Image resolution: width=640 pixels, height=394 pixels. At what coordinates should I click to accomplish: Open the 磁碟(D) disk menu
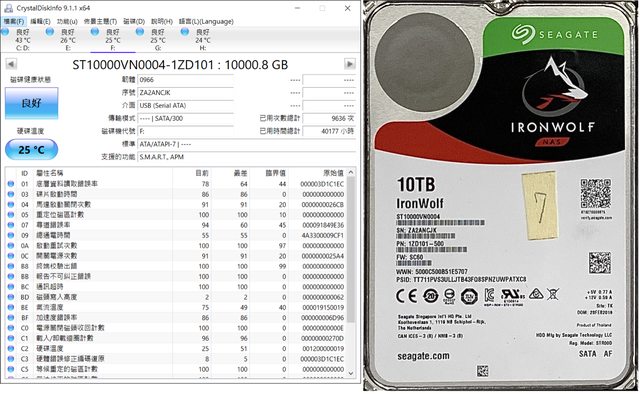click(x=134, y=21)
